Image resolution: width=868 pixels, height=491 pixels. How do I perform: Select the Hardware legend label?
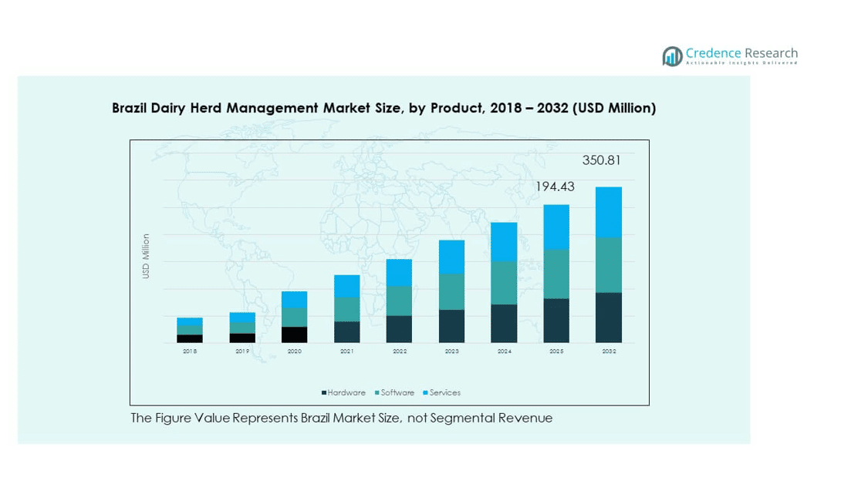click(346, 393)
